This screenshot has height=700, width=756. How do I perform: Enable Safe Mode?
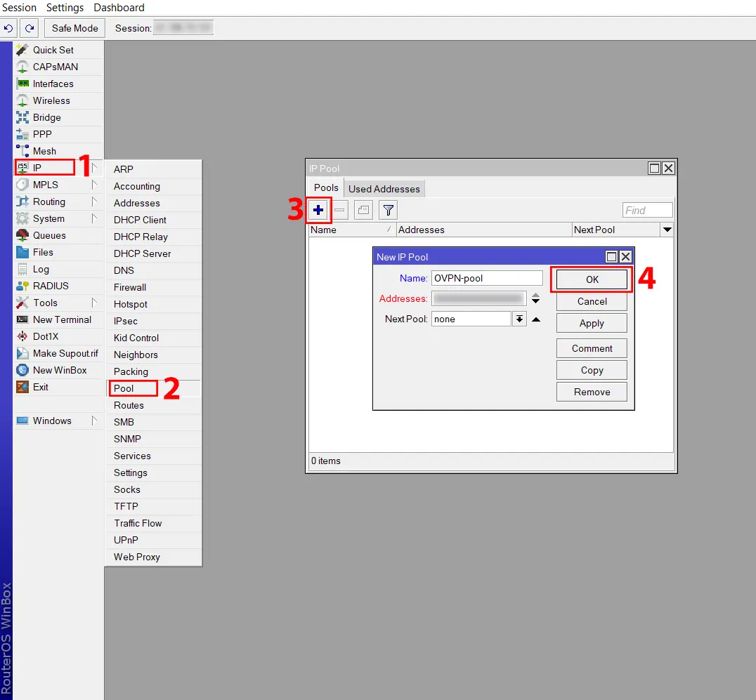pos(74,28)
